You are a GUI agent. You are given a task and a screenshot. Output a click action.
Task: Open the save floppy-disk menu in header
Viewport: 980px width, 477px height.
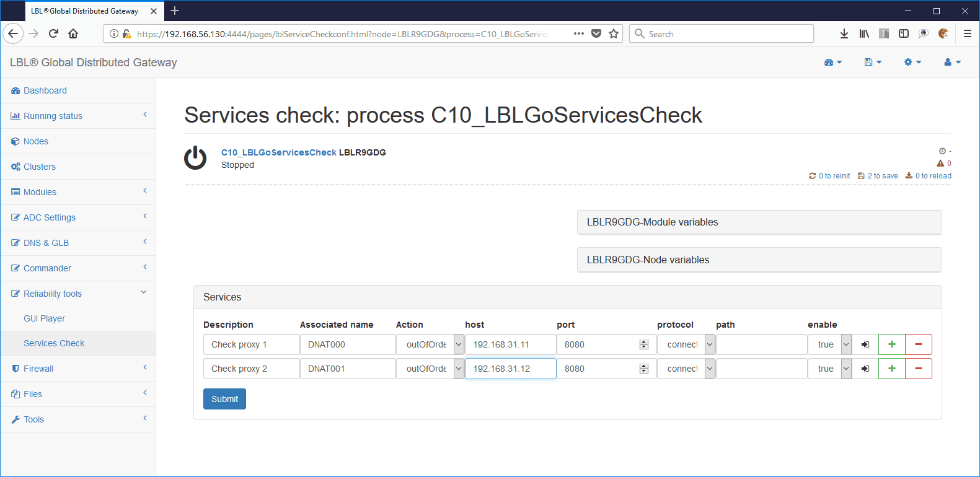coord(872,62)
